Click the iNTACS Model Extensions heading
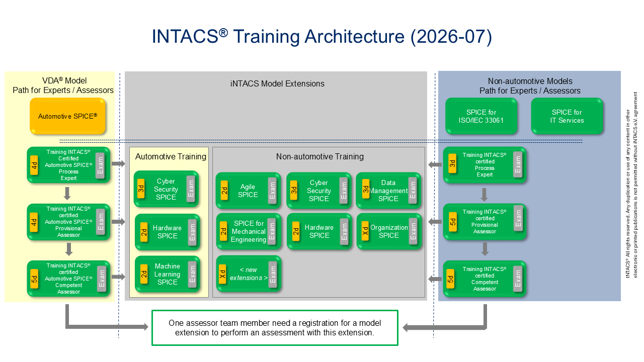Screen dimensions: 644x362 point(277,83)
